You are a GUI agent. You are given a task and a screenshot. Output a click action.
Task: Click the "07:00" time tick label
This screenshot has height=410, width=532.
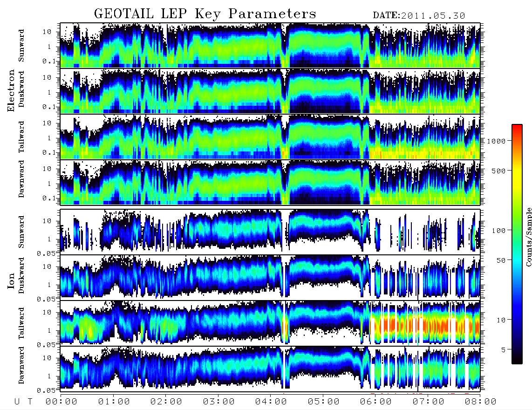tap(429, 402)
